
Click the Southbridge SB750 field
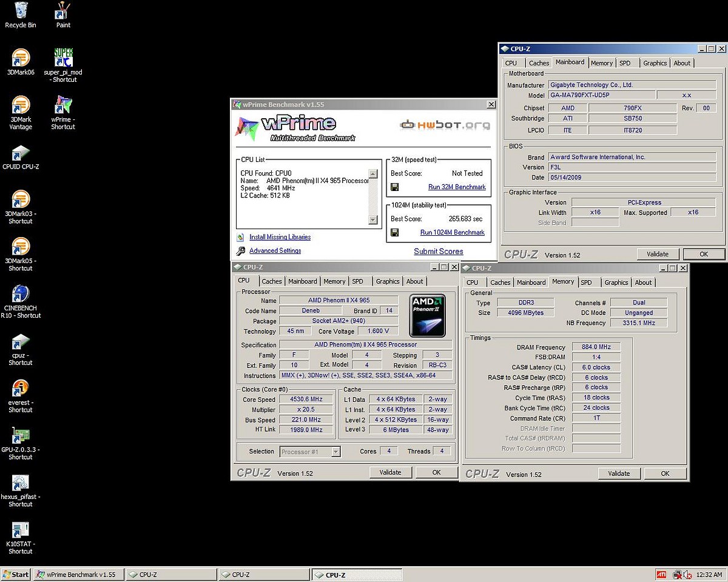[632, 118]
